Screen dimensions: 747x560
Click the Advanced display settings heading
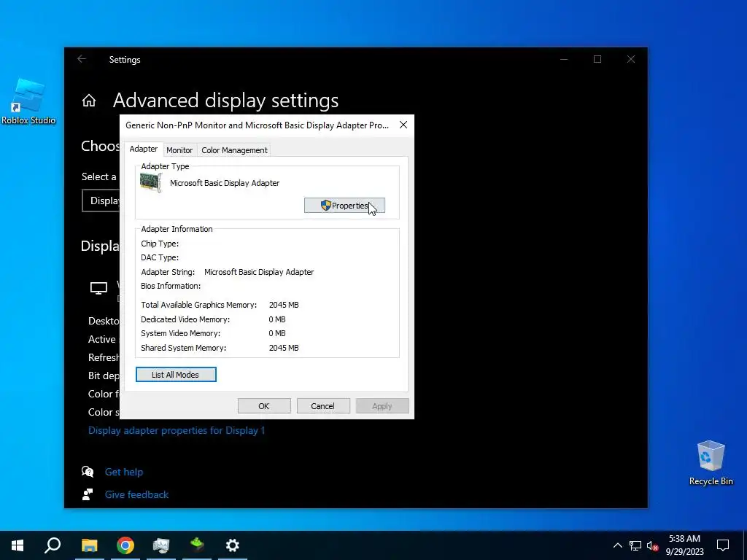226,101
